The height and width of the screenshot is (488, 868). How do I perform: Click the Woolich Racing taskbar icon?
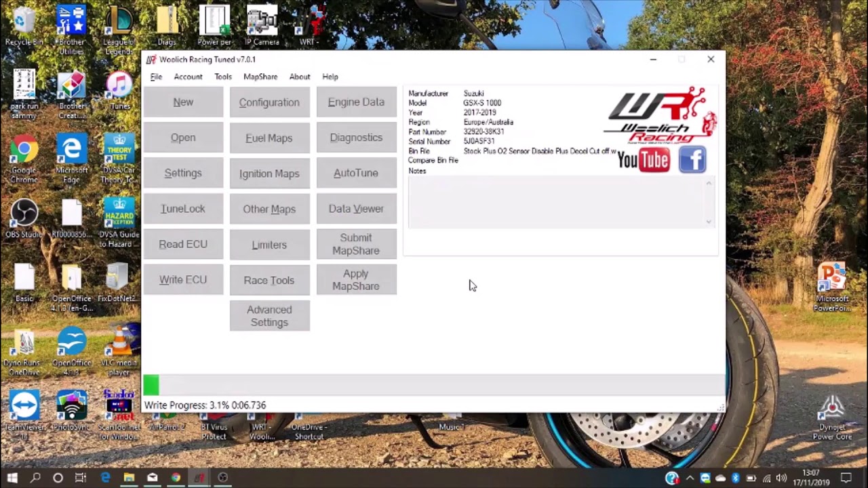199,477
